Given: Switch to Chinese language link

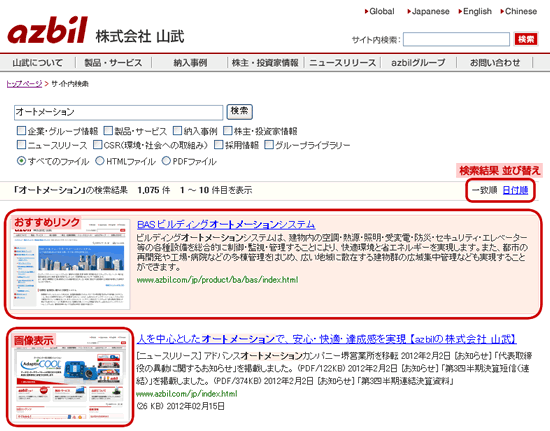Looking at the screenshot, I should click(x=519, y=11).
